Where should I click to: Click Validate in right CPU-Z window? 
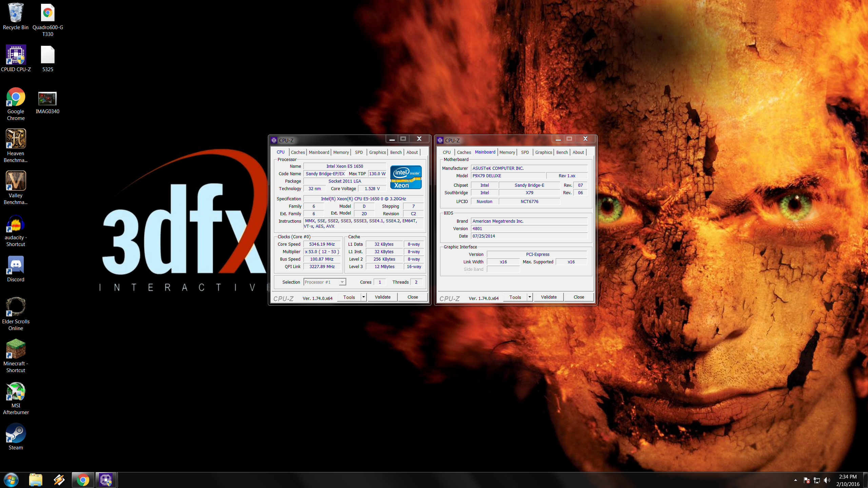549,297
